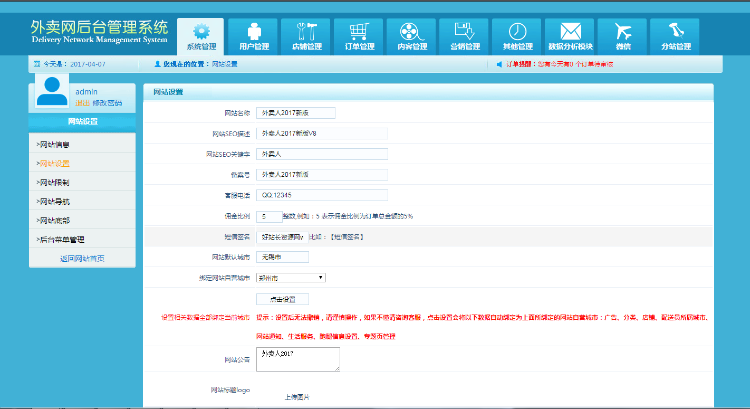Open 分站管理 in the top navigation
Image resolution: width=750 pixels, height=409 pixels.
pyautogui.click(x=675, y=36)
